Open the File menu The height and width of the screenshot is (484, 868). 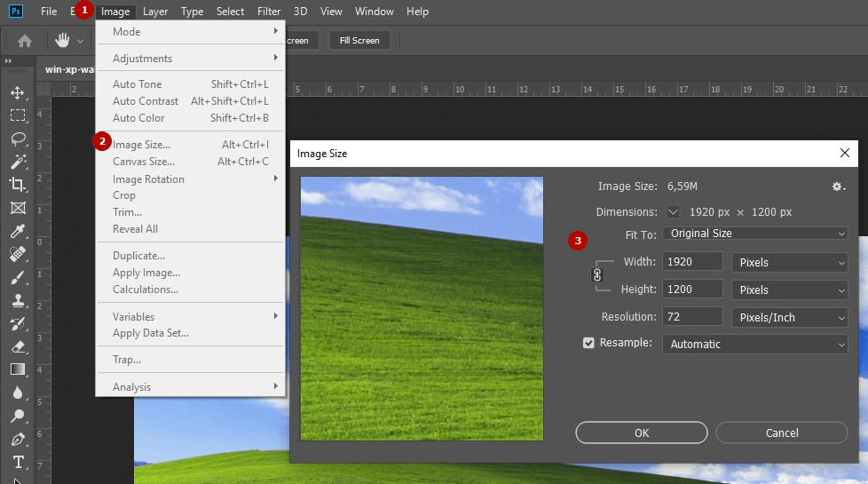pyautogui.click(x=49, y=11)
